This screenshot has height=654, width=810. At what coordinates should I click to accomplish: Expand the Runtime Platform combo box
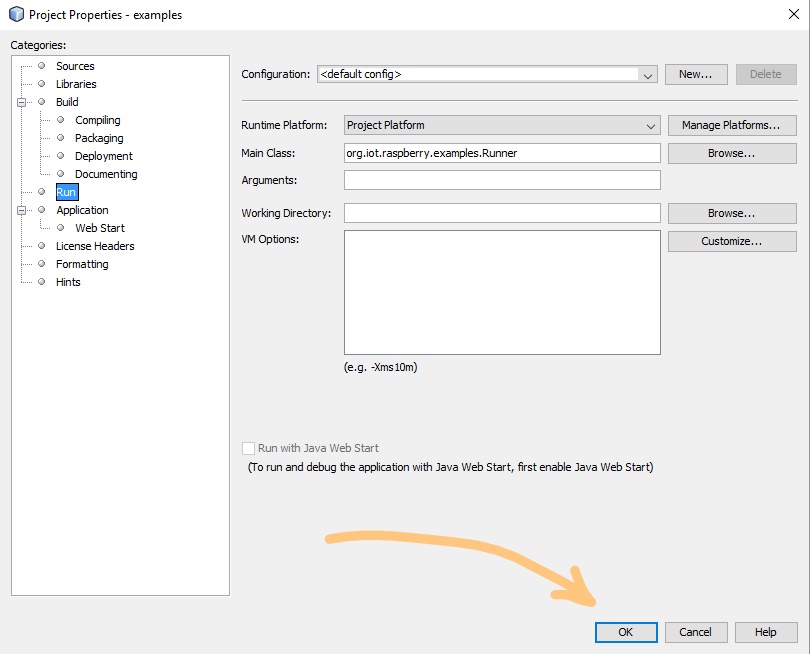click(502, 125)
